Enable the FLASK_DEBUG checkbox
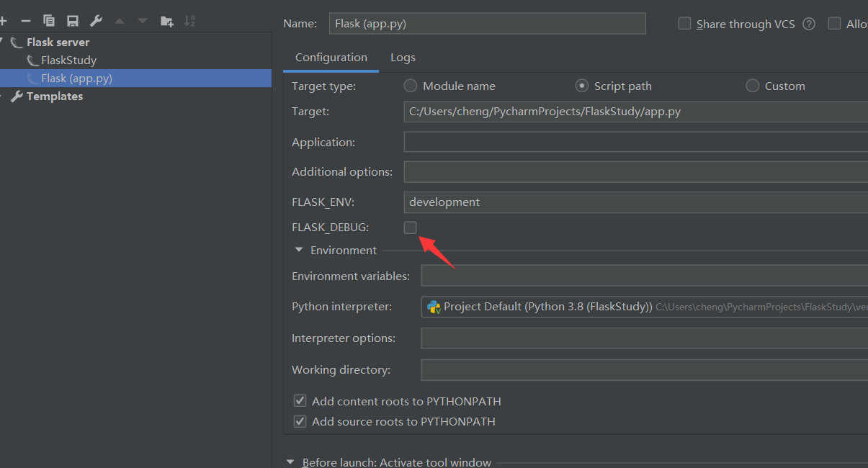The height and width of the screenshot is (468, 868). click(x=410, y=227)
